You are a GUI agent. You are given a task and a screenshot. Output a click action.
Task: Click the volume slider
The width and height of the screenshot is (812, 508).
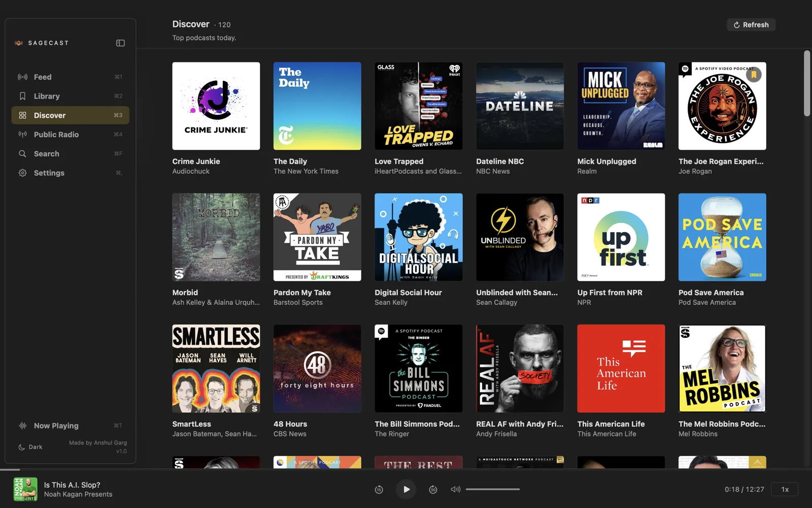[x=492, y=489]
